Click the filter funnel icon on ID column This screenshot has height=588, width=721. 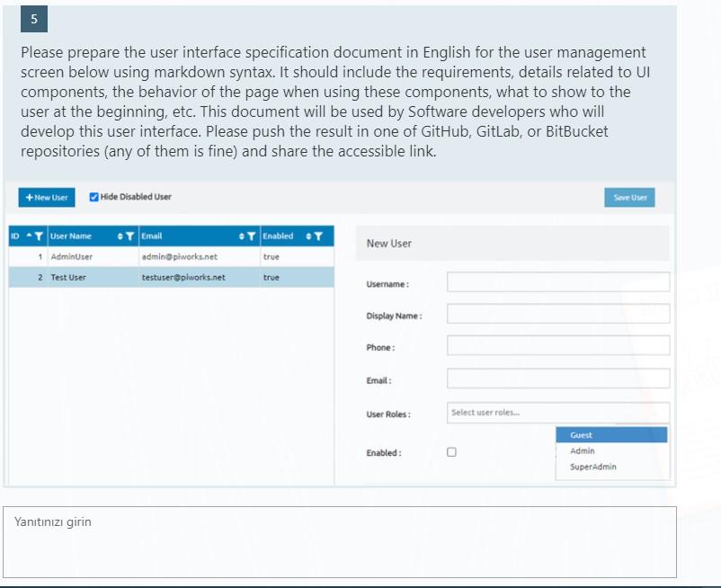coord(37,236)
